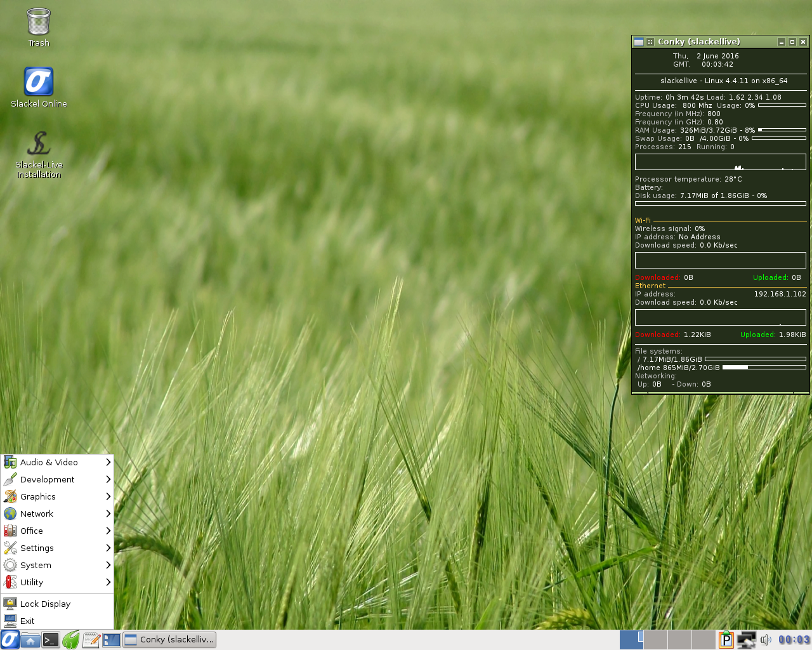Click the network connection tray icon
Viewport: 812px width, 650px height.
(x=746, y=640)
